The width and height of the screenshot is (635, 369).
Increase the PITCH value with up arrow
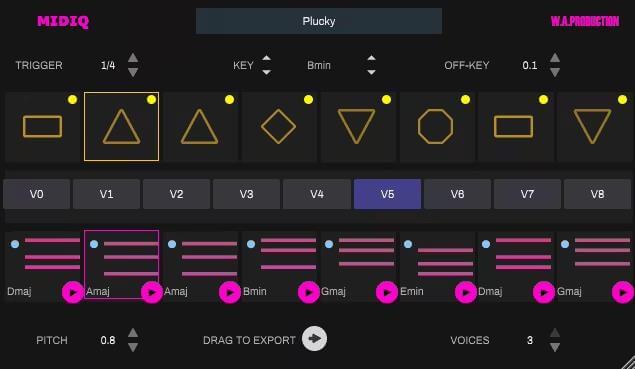pyautogui.click(x=133, y=333)
